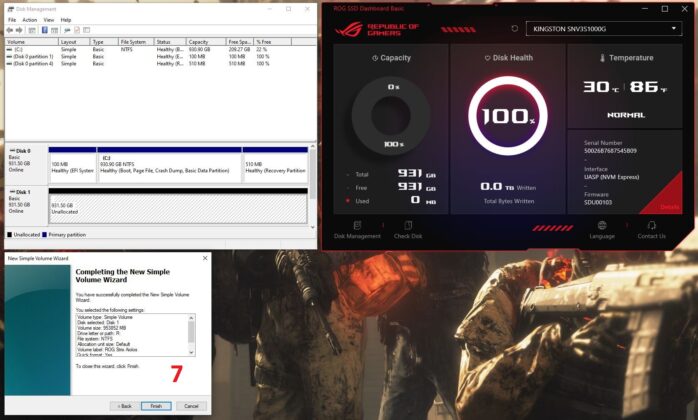Select the (C:) 930.90 GB NTFS partition block
Viewport: 698px width, 420px height.
point(170,165)
